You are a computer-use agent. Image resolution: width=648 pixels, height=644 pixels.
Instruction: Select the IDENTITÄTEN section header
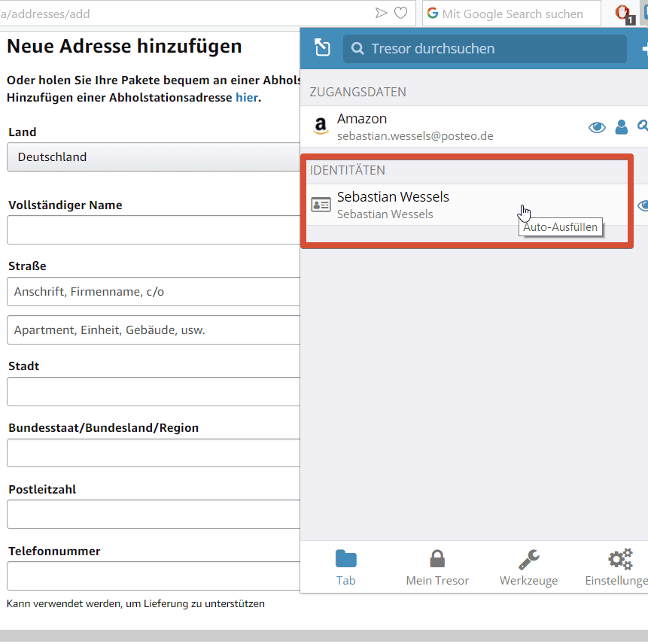(348, 170)
